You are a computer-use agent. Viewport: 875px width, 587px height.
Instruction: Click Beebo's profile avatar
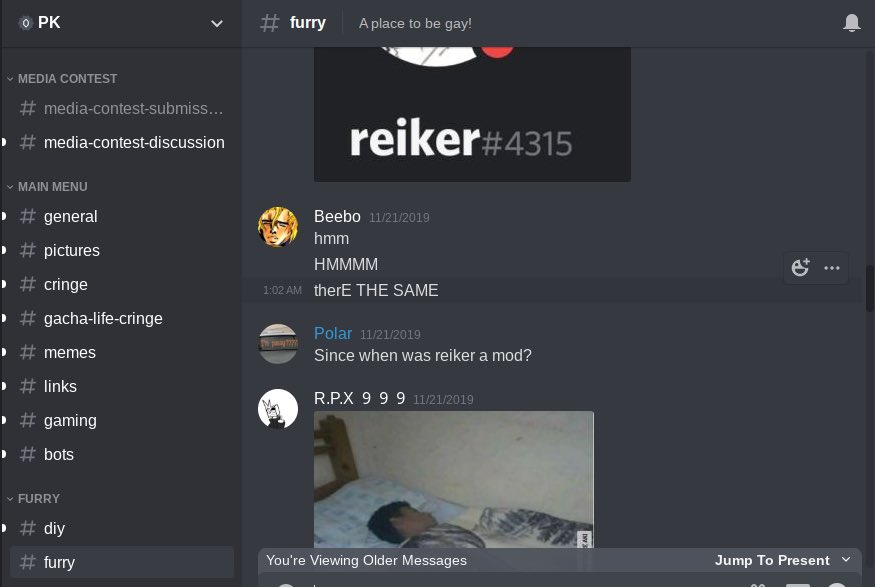click(278, 227)
